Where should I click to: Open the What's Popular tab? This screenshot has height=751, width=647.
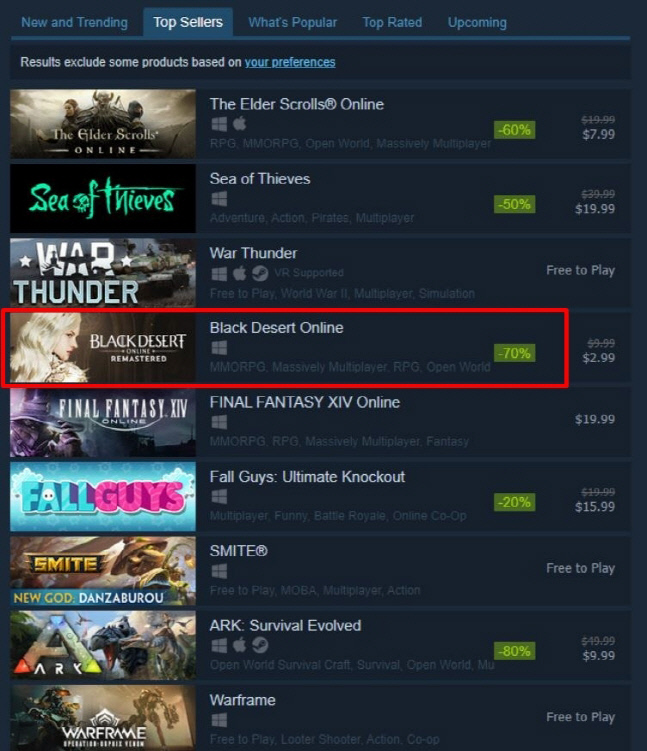pos(293,23)
